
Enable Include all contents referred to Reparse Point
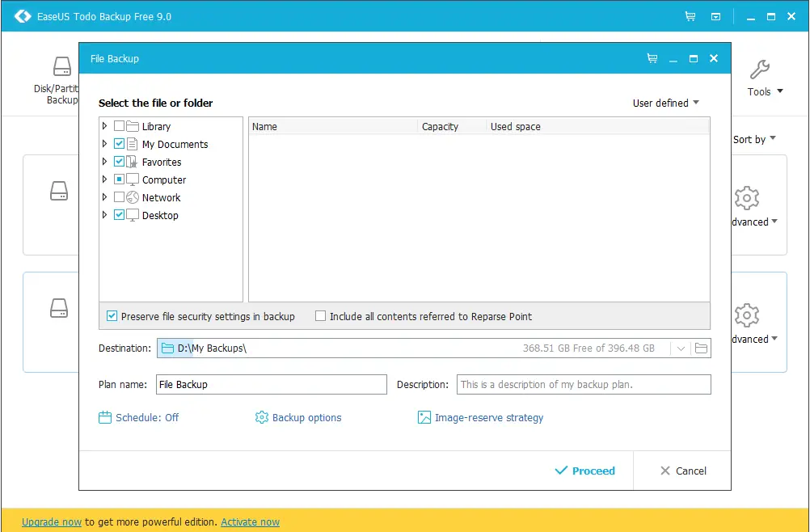(320, 316)
